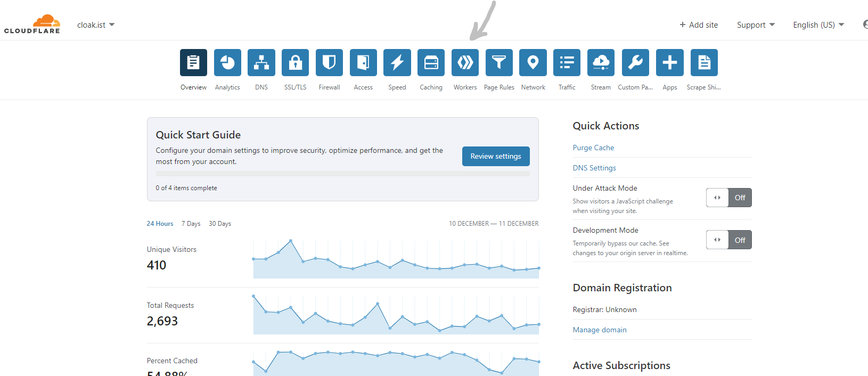
Task: Open the Page Rules funnel icon
Action: (499, 63)
